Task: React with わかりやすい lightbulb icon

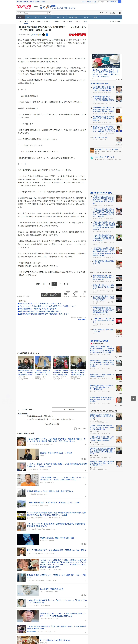Action: click(x=74, y=294)
